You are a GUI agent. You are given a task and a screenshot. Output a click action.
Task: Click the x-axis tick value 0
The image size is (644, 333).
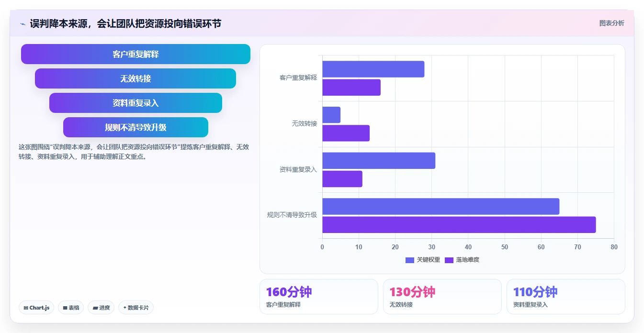point(322,247)
